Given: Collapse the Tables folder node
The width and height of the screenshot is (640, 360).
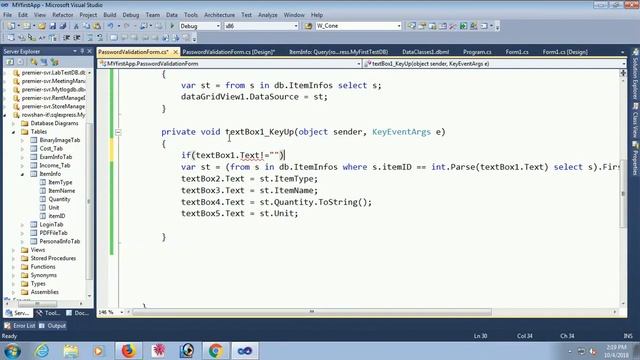Looking at the screenshot, I should 13,132.
